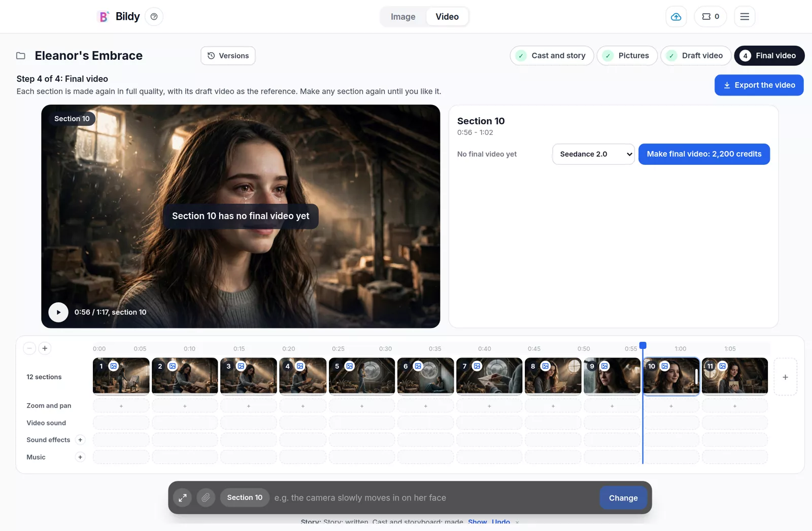Screen dimensions: 812x531
Task: Click the attachment paperclip icon
Action: (x=206, y=498)
